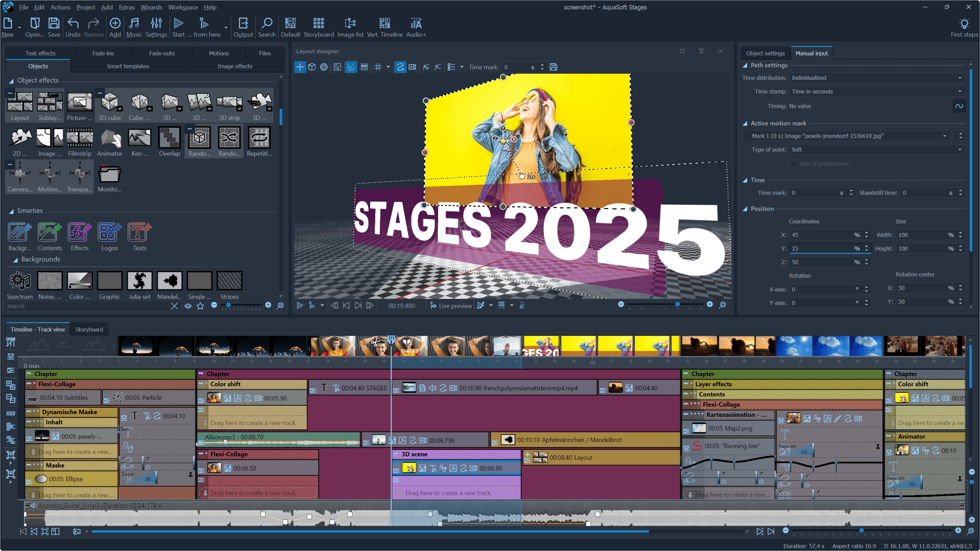Toggle the eye visibility filter icon
The width and height of the screenshot is (980, 551).
[188, 306]
